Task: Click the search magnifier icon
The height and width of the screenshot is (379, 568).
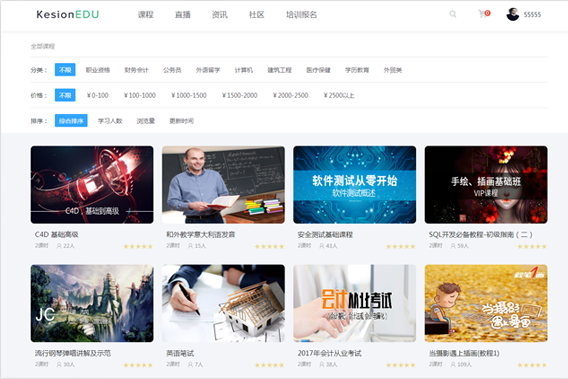Action: pyautogui.click(x=452, y=14)
